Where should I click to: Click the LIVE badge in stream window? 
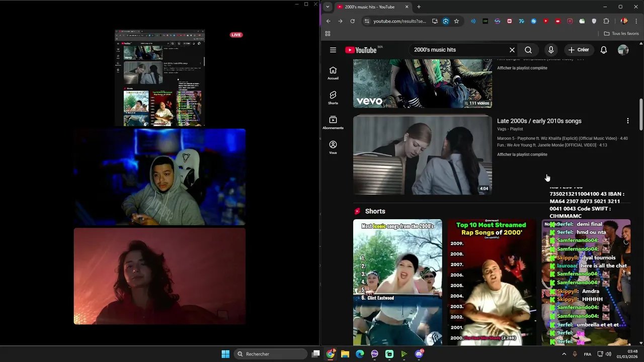[x=236, y=35]
